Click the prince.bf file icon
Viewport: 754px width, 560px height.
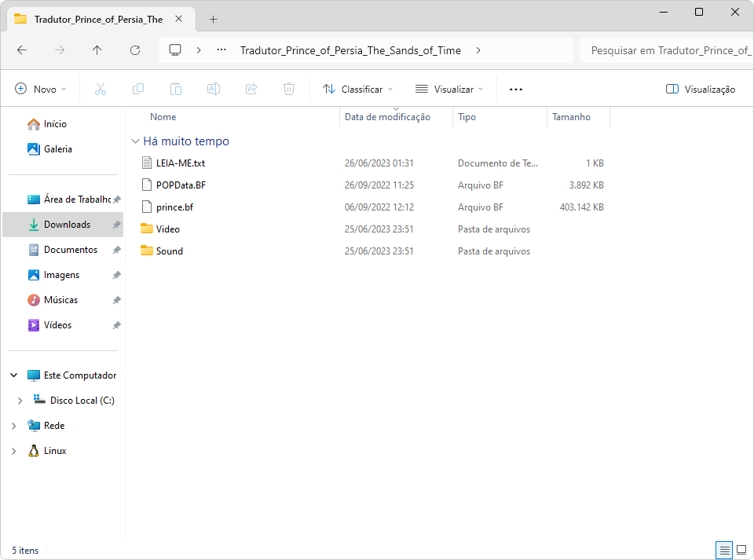point(147,207)
